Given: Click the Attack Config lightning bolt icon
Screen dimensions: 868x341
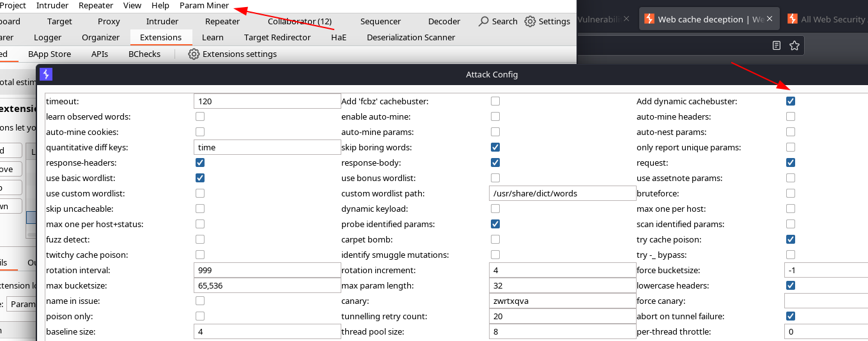Looking at the screenshot, I should click(45, 74).
